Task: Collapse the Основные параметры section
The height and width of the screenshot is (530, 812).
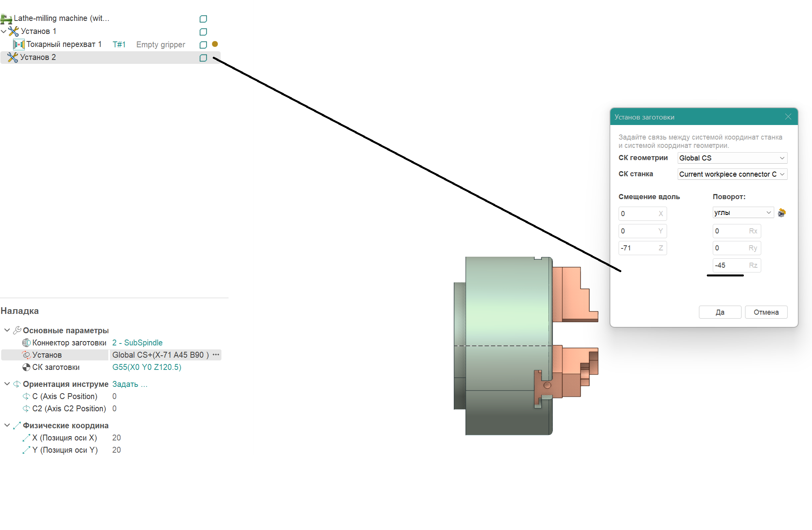Action: point(7,330)
